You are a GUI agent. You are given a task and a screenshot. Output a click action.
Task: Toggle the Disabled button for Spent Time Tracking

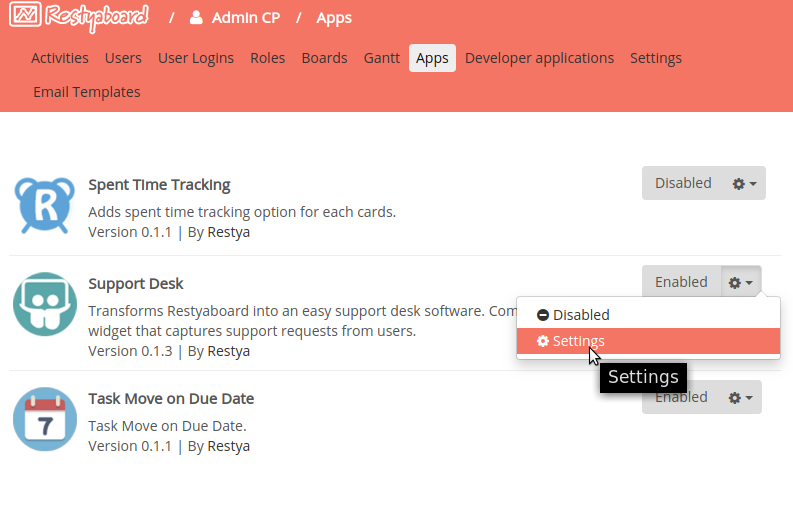coord(683,183)
